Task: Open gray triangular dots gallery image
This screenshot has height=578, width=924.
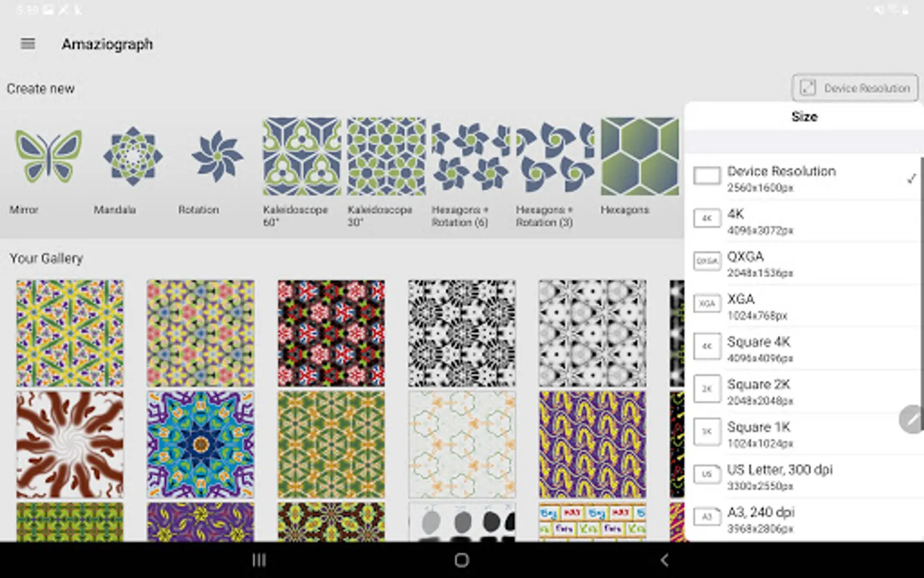Action: pyautogui.click(x=592, y=333)
